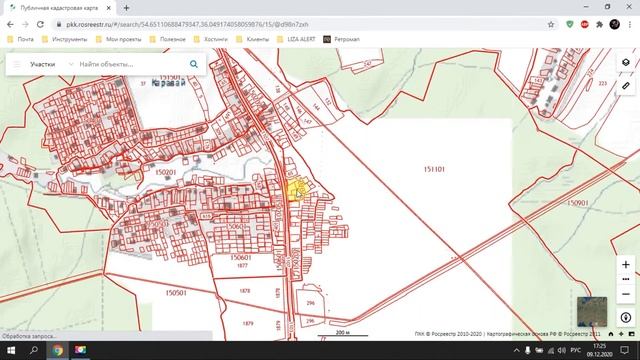Show hidden system tray icons
Screen dimensions: 640x360
pyautogui.click(x=516, y=350)
